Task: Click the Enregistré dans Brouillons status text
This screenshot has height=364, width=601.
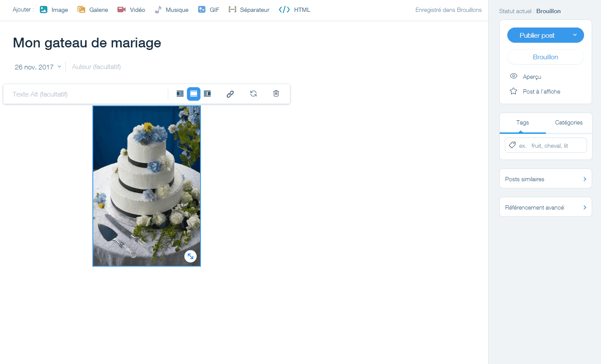Action: click(x=448, y=10)
